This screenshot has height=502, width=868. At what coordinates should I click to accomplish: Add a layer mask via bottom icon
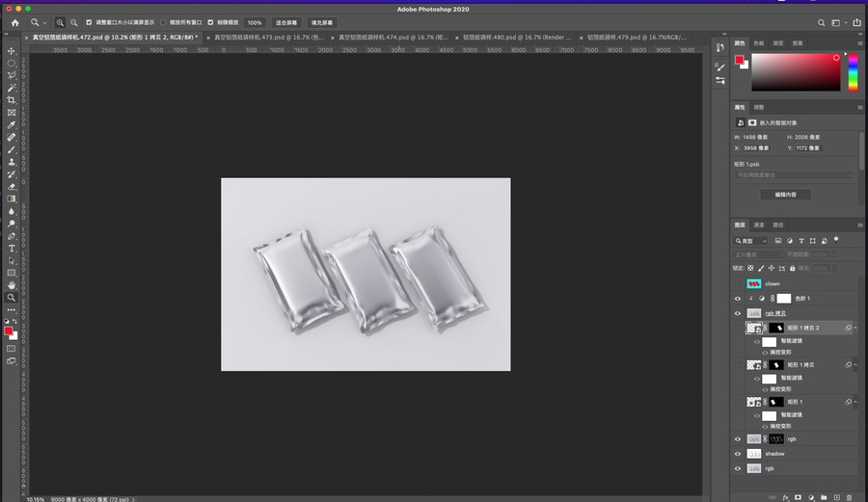pyautogui.click(x=798, y=497)
